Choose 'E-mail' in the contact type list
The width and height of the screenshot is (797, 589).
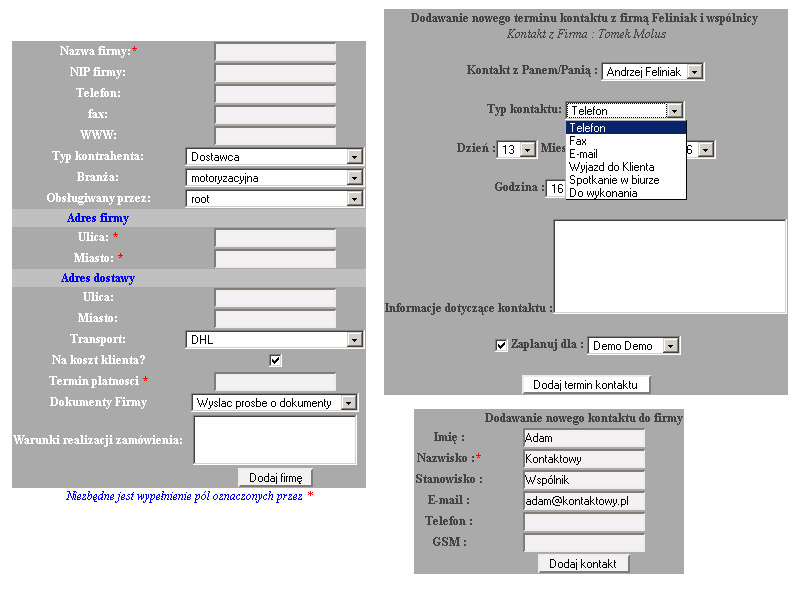click(583, 154)
